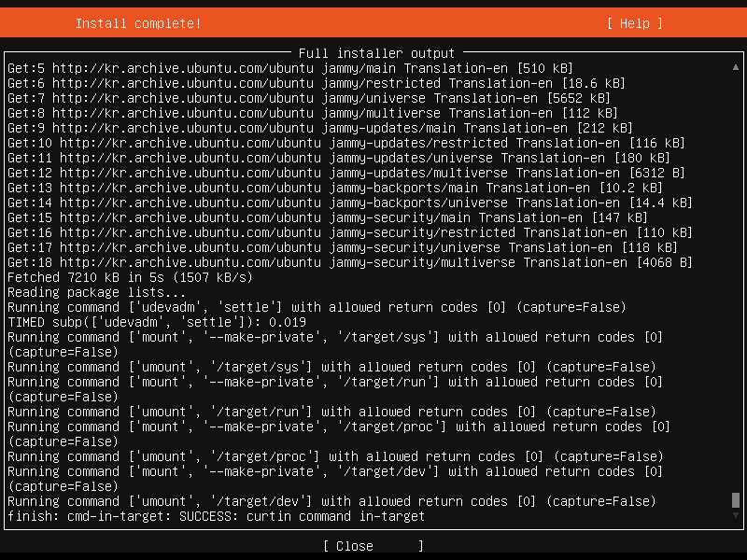Click the mount --make-private /target/dev line
The image size is (747, 560).
pyautogui.click(x=335, y=479)
